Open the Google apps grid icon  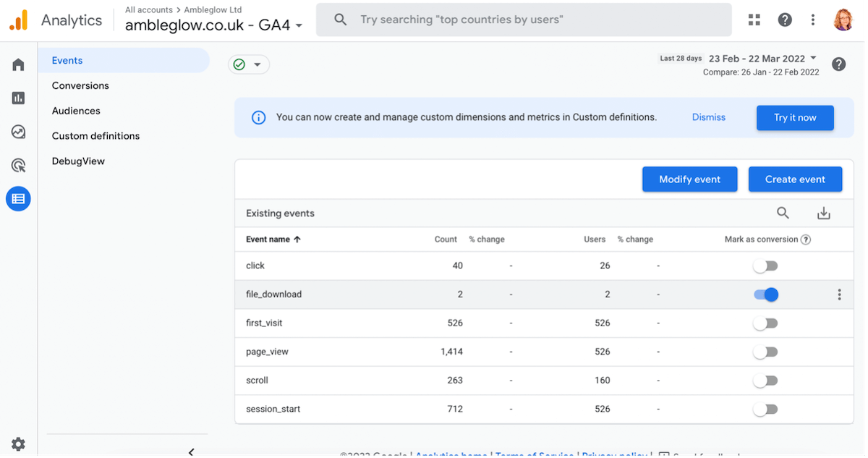(754, 20)
